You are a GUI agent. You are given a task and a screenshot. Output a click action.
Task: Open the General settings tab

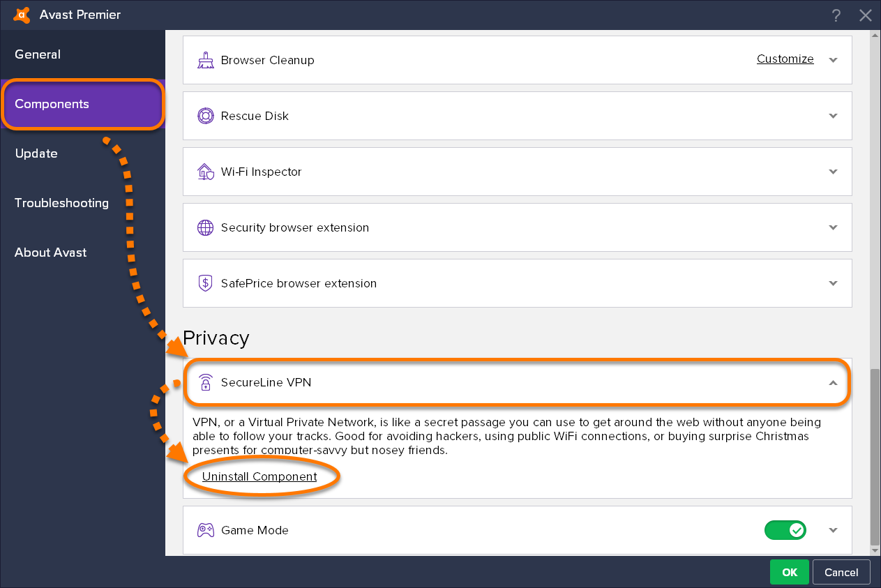82,54
